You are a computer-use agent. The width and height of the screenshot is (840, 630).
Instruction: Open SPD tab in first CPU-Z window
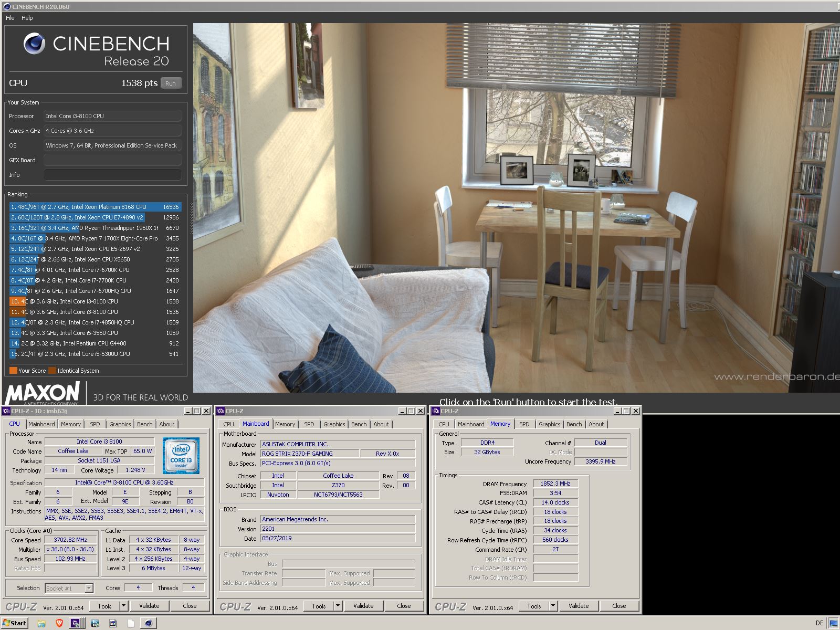(94, 424)
